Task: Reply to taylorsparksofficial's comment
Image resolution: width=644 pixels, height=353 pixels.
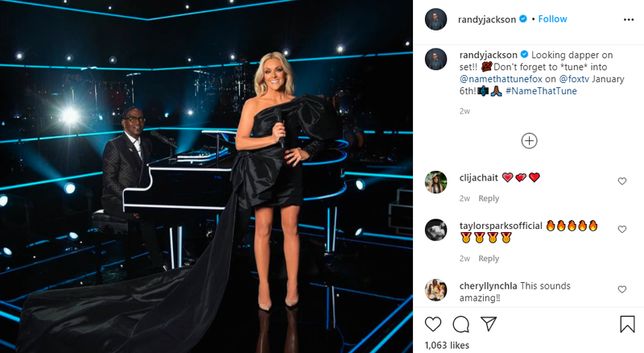Action: (489, 259)
